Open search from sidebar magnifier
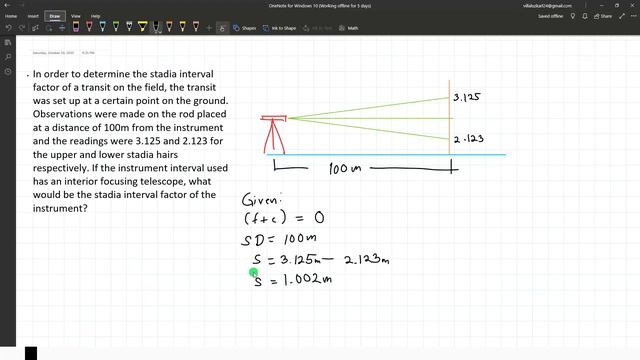640x360 pixels. coord(8,57)
